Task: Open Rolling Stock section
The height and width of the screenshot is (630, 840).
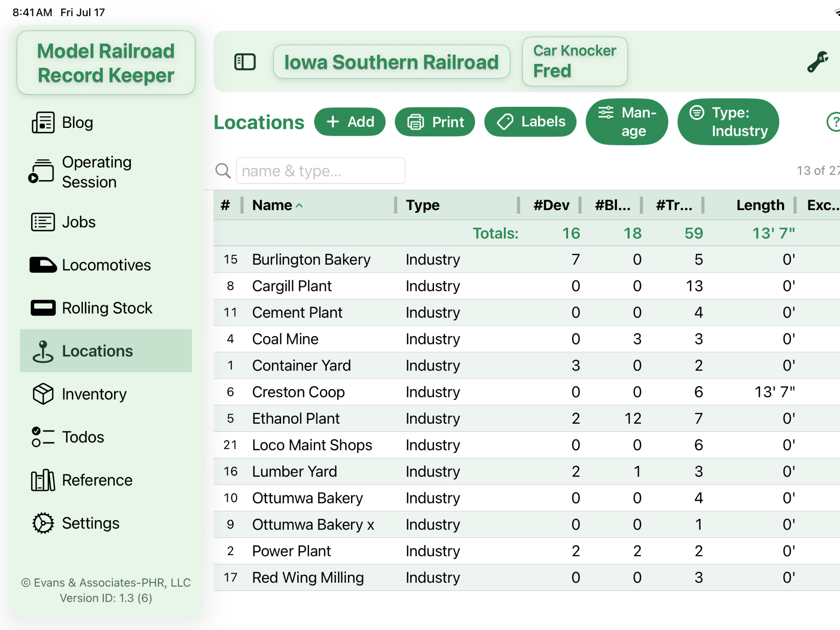Action: coord(106,308)
